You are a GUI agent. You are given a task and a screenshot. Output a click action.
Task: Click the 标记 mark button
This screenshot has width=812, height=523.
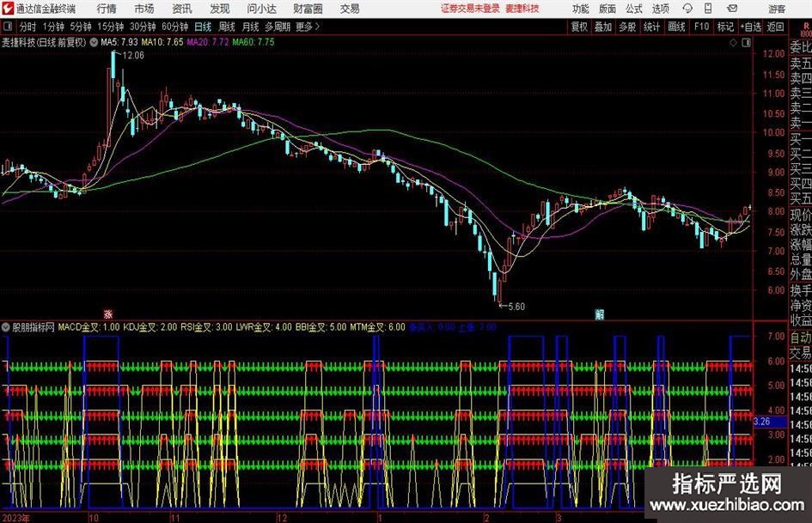(x=725, y=27)
